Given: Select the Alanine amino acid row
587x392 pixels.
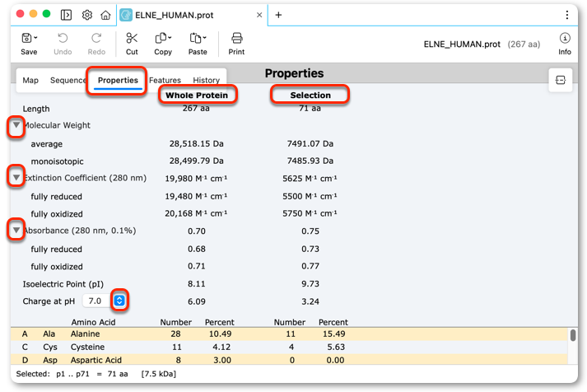Looking at the screenshot, I should tap(289, 334).
